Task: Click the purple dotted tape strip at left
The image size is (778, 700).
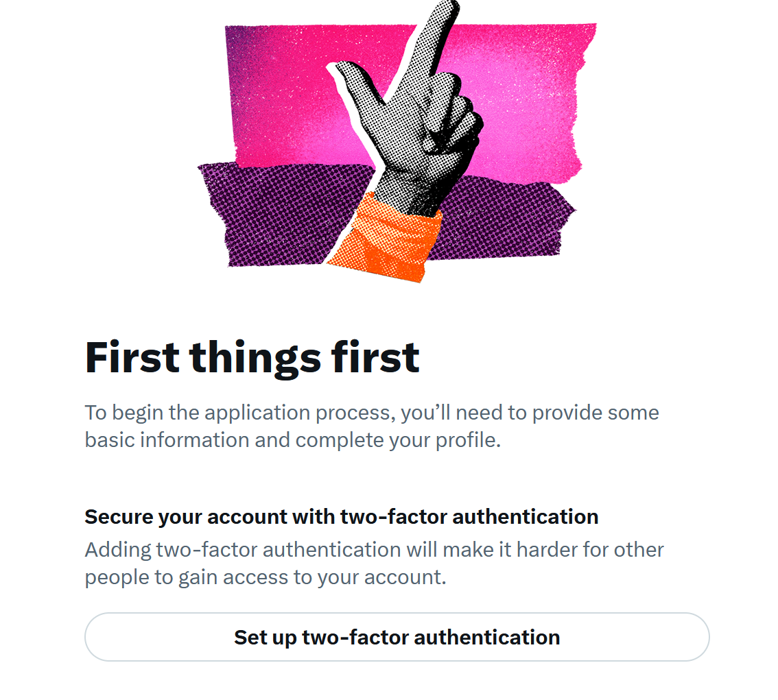Action: (x=278, y=214)
